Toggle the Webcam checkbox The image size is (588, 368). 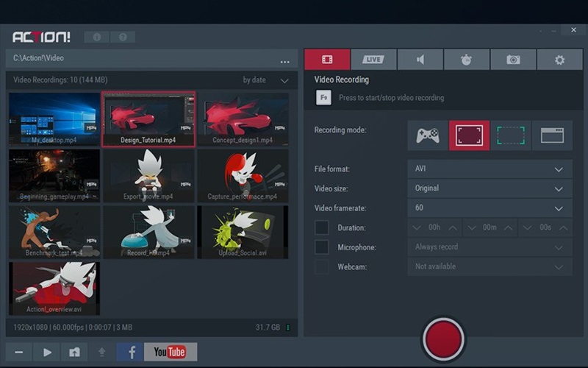[322, 266]
